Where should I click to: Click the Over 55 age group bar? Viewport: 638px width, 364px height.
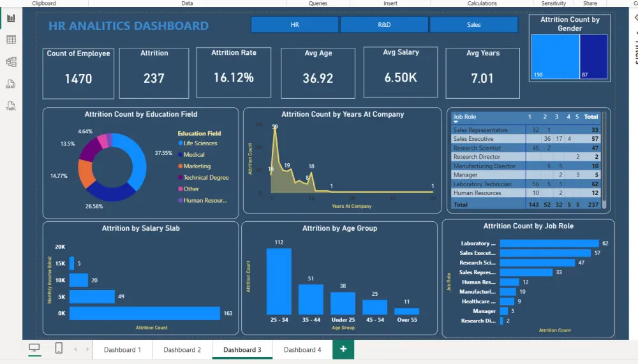[x=406, y=311]
